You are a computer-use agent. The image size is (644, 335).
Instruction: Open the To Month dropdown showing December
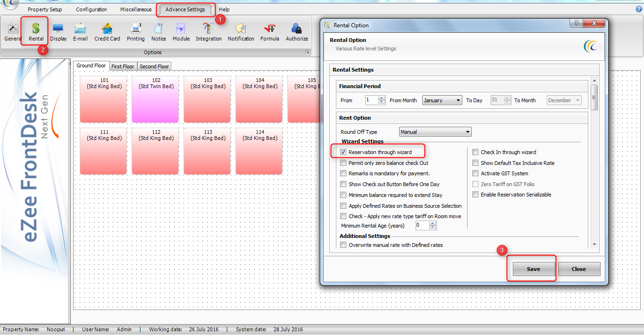click(564, 100)
